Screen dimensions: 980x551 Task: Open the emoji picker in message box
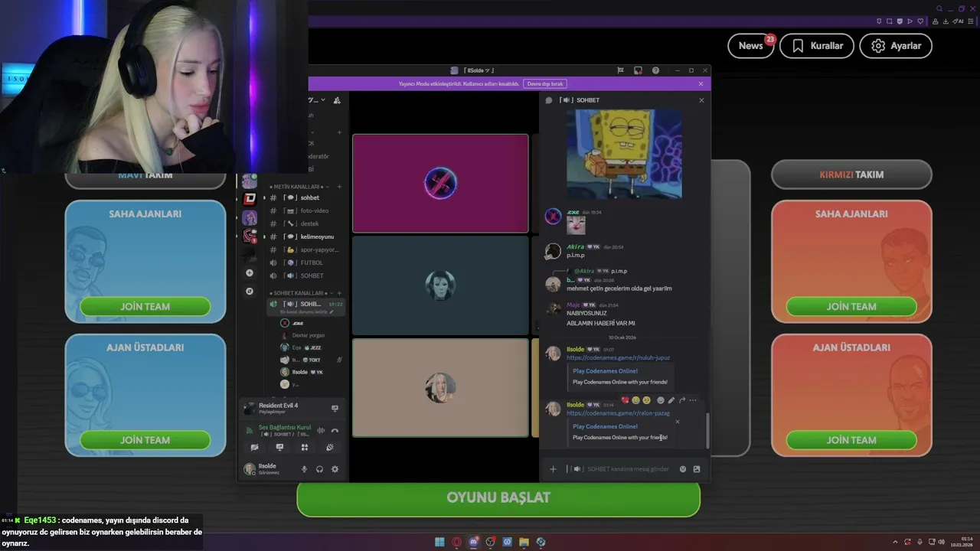(x=683, y=469)
